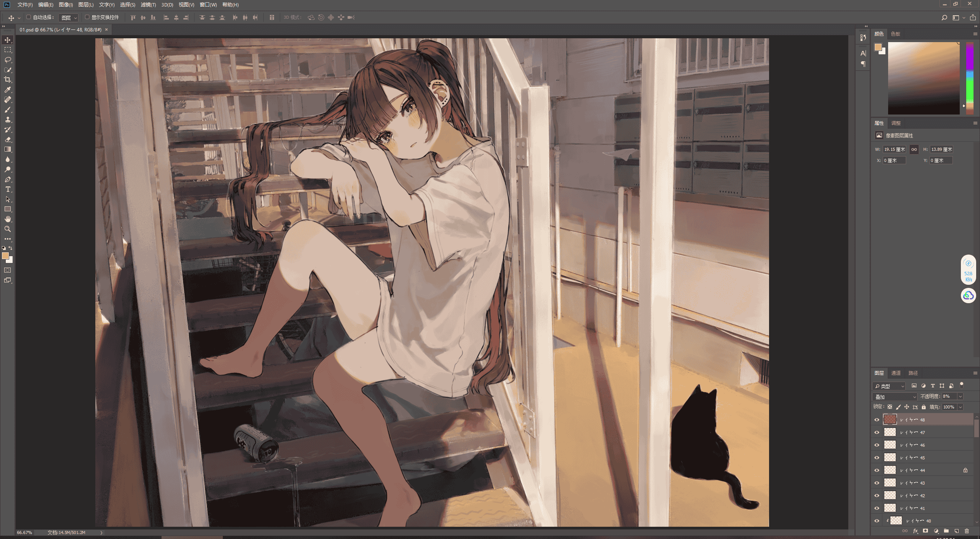Select layer レイヤー 44 thumbnail

pyautogui.click(x=890, y=470)
